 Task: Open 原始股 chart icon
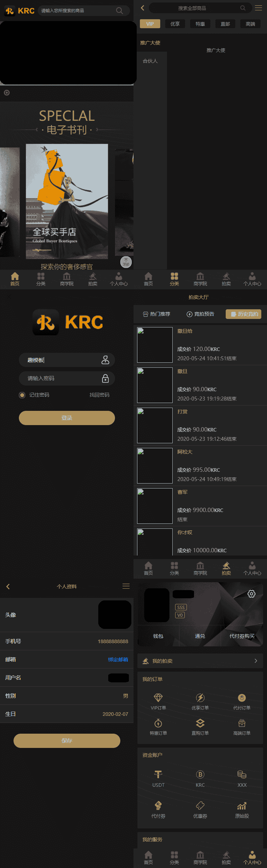coord(242,805)
